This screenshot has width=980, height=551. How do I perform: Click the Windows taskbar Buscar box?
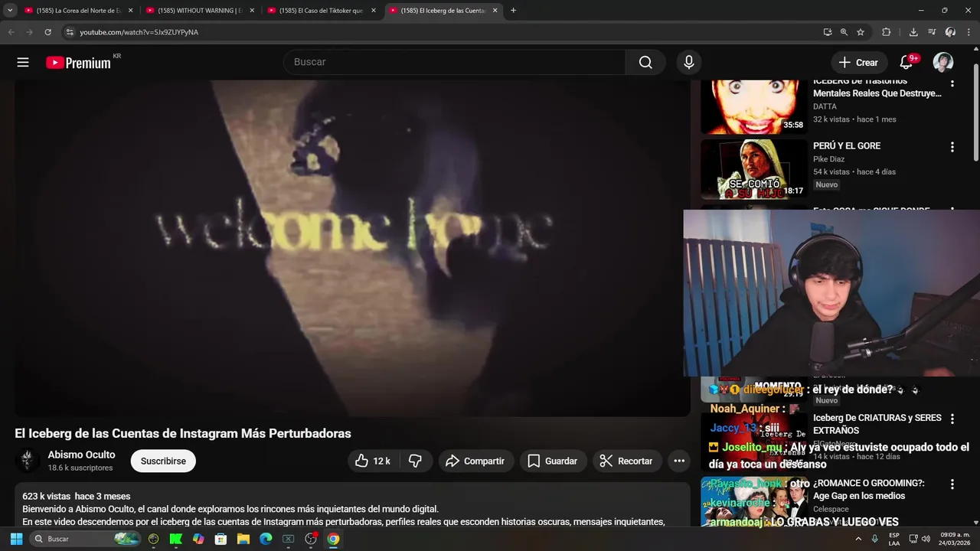click(86, 539)
